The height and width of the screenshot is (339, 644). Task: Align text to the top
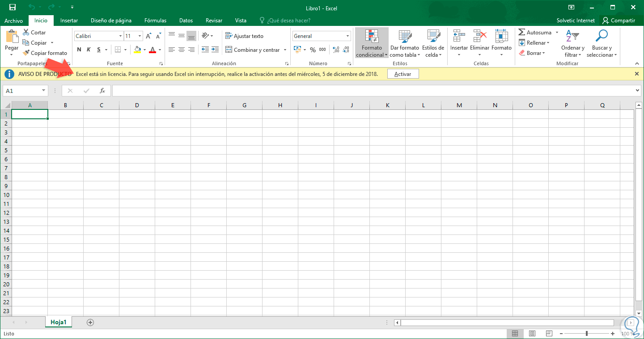[x=172, y=36]
